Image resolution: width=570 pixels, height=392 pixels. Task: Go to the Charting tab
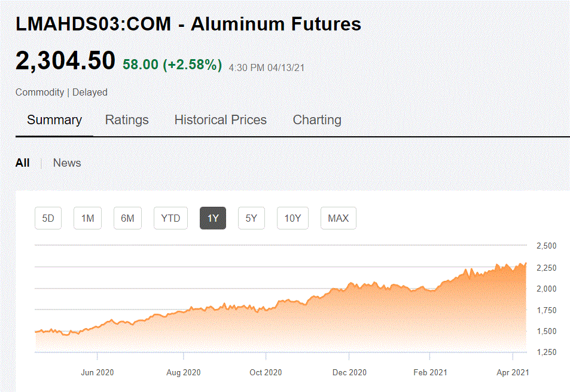(x=317, y=120)
